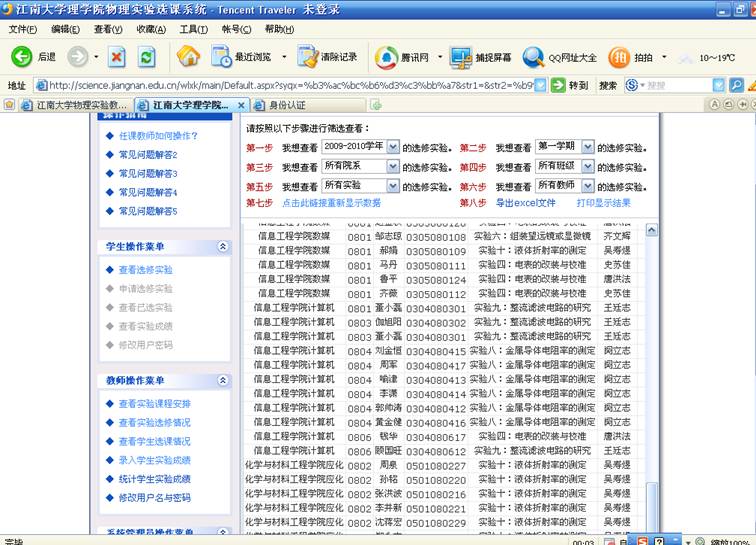Open the 拍拍 orange icon
The width and height of the screenshot is (756, 545).
tap(619, 57)
